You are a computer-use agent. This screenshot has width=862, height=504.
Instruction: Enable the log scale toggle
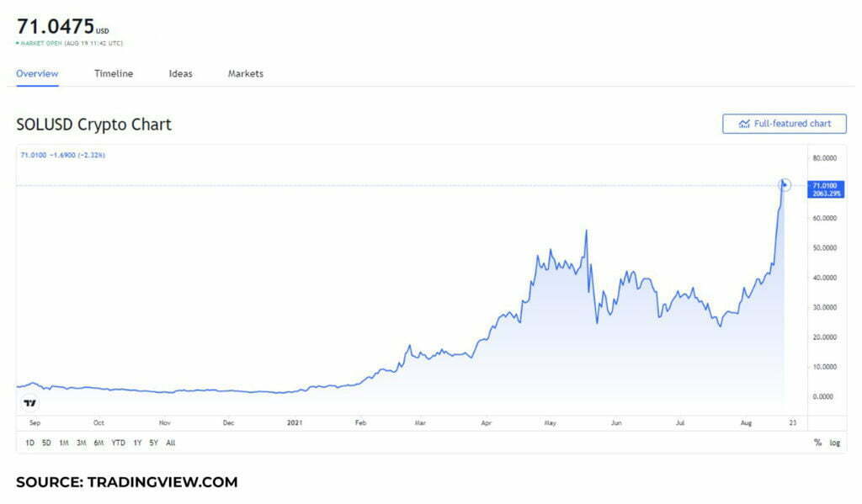tap(834, 443)
